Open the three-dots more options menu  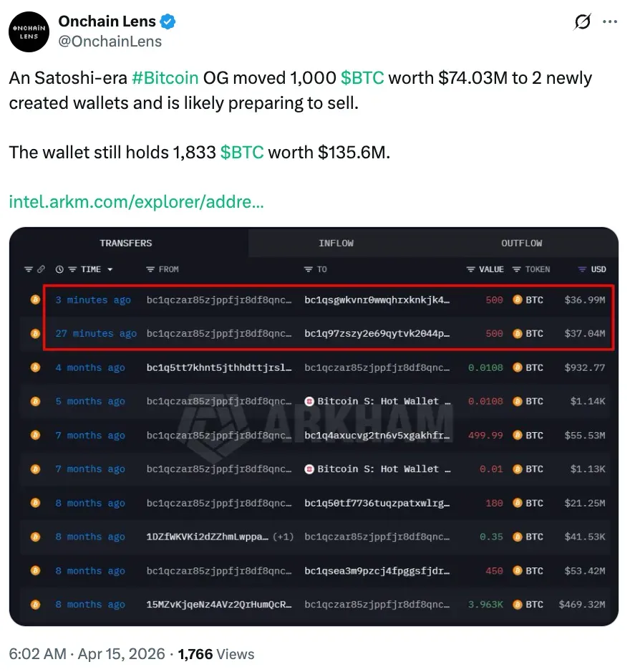[610, 22]
